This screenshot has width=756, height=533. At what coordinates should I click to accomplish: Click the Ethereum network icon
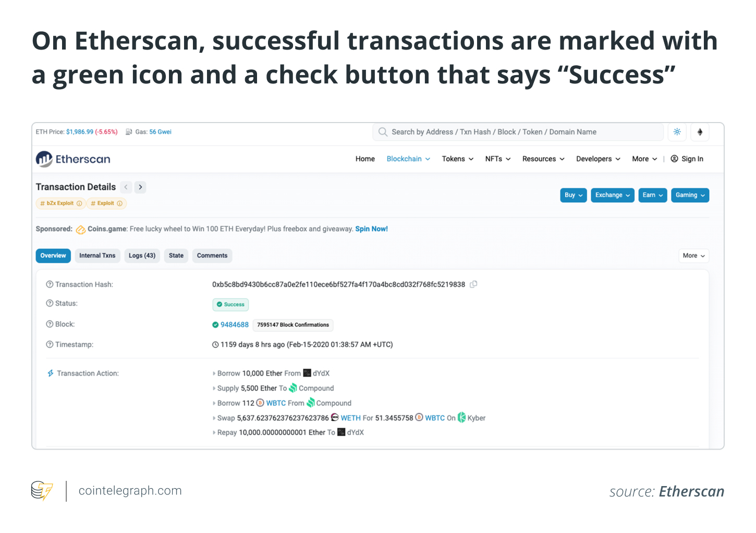(700, 132)
